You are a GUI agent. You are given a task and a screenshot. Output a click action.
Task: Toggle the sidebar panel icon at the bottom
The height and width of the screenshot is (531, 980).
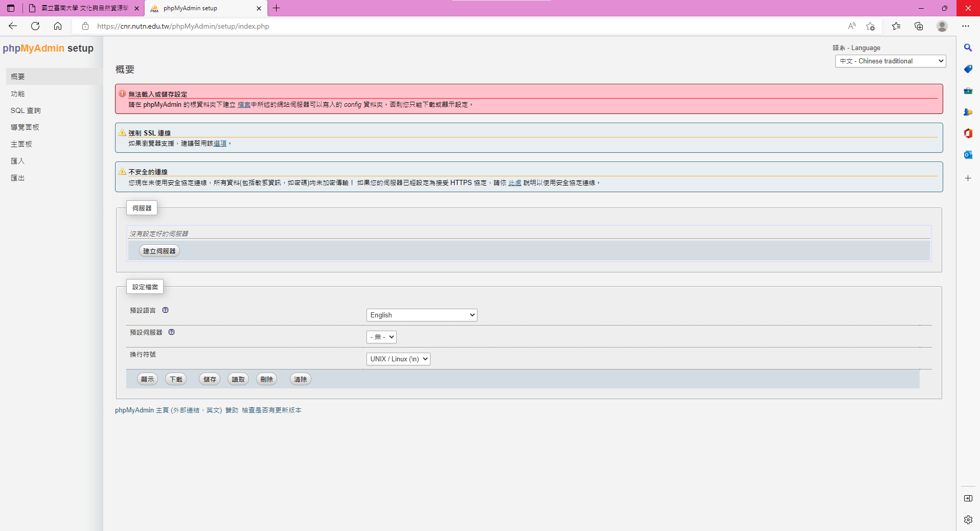pyautogui.click(x=968, y=498)
